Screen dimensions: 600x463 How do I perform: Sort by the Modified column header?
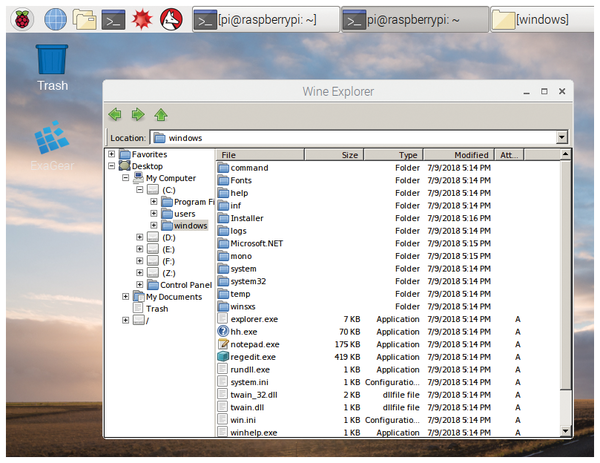tap(459, 155)
